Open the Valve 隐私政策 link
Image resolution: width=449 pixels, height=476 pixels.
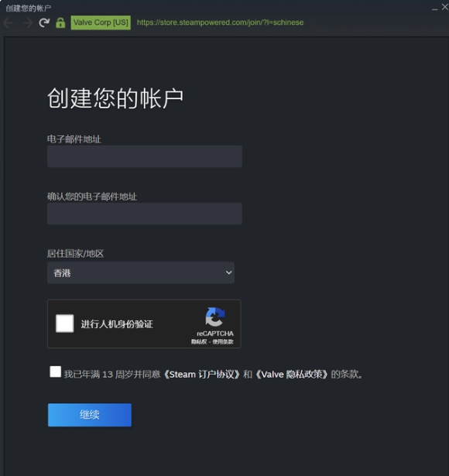(x=291, y=375)
